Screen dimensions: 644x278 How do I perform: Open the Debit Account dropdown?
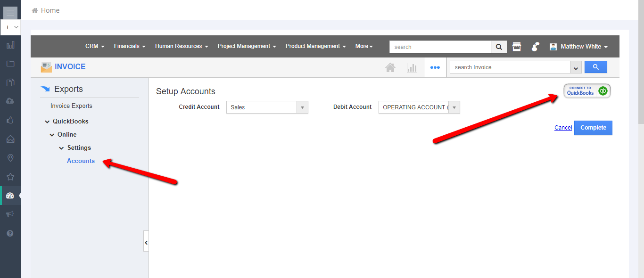tap(419, 107)
